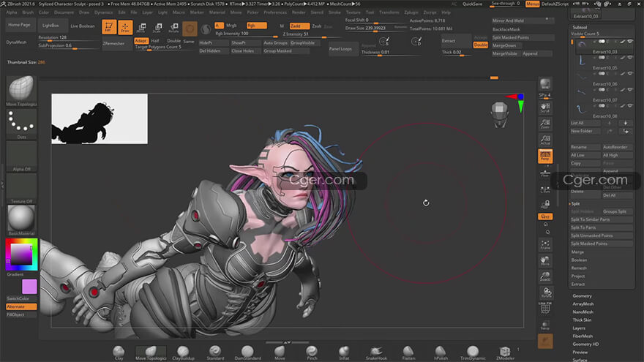Toggle the Rgb channel button
This screenshot has width=644, height=362.
click(x=257, y=26)
